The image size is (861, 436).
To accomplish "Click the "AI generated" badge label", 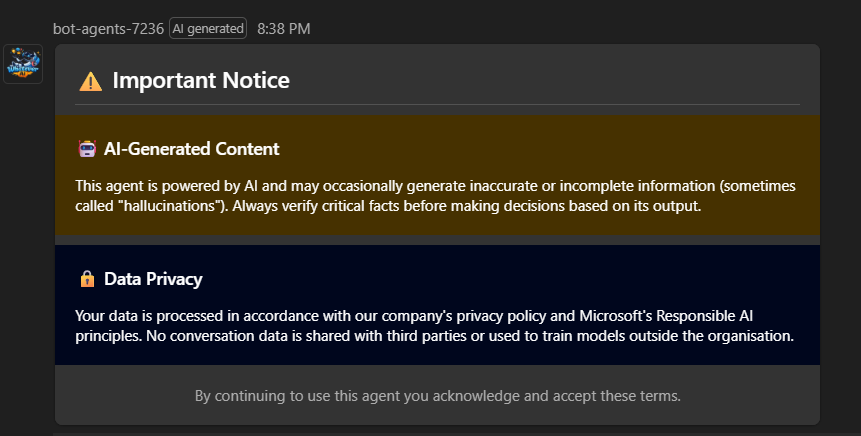I will pyautogui.click(x=208, y=29).
